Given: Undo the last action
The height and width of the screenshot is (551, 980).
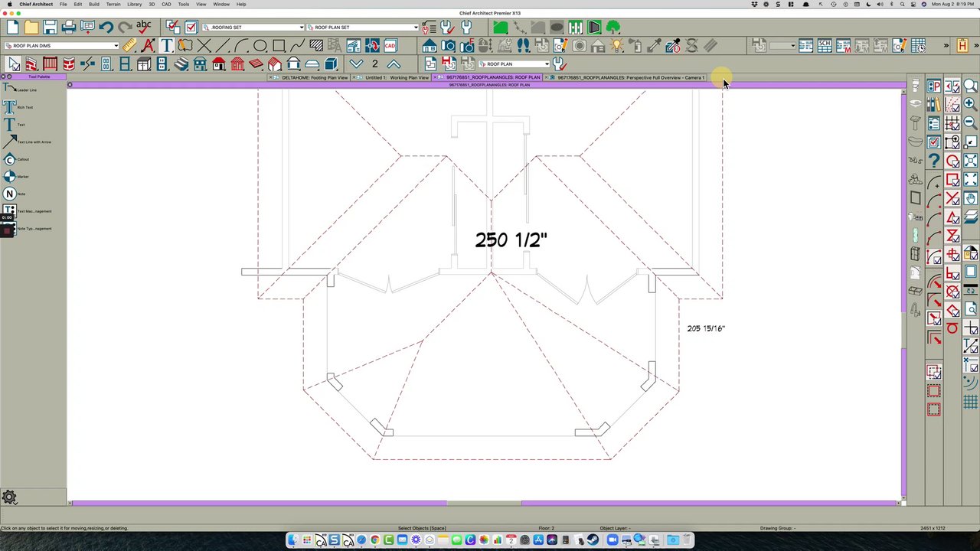Looking at the screenshot, I should point(106,28).
